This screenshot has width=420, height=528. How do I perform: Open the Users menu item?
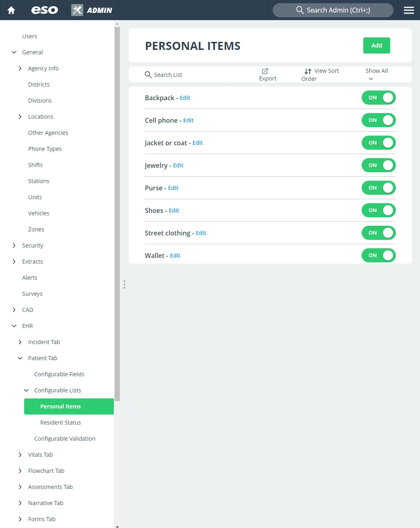point(29,36)
